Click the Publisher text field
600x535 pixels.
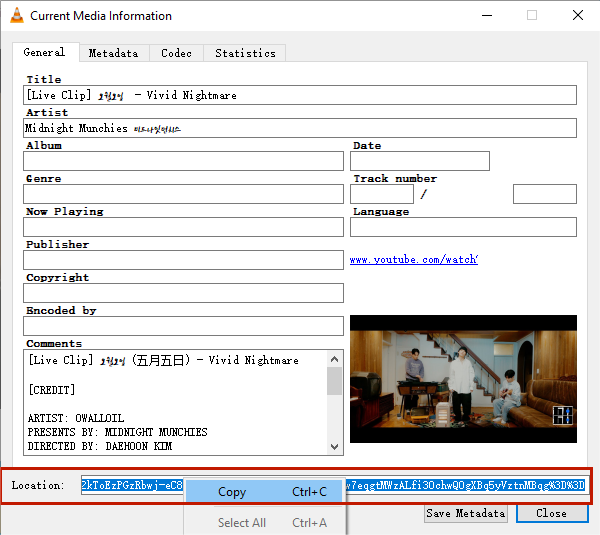click(184, 260)
